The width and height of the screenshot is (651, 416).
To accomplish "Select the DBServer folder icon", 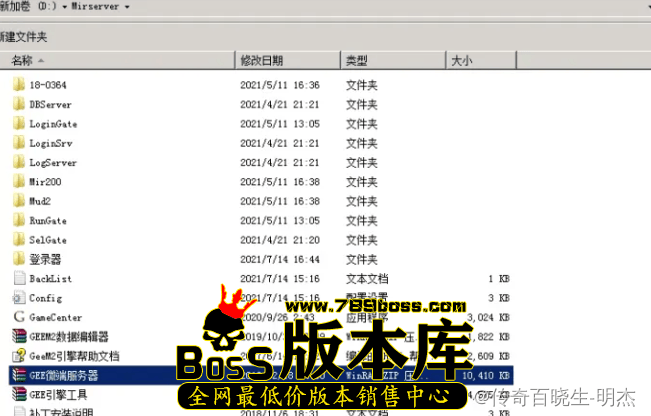I will 18,104.
